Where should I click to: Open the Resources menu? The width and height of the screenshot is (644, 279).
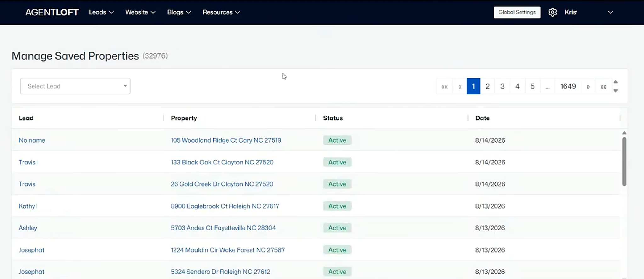click(x=221, y=12)
